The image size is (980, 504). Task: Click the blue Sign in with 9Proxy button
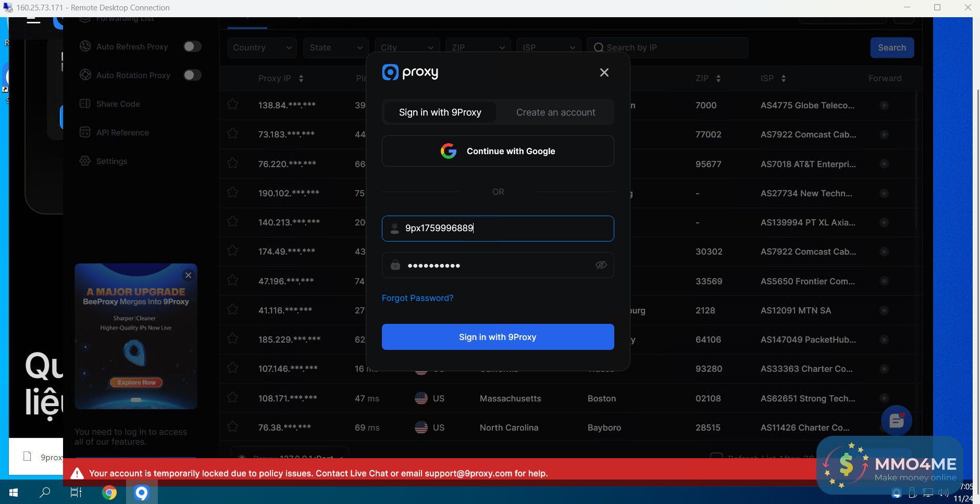click(498, 337)
